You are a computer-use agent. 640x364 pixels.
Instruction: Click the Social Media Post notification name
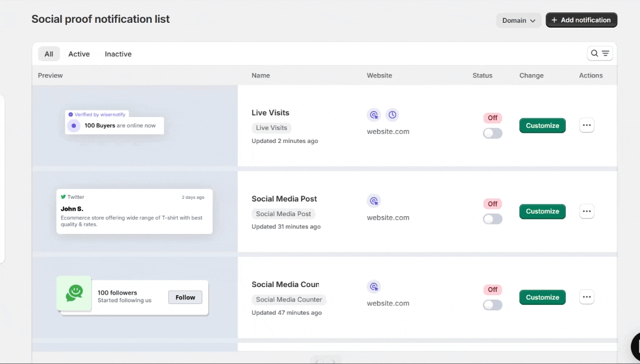point(284,198)
